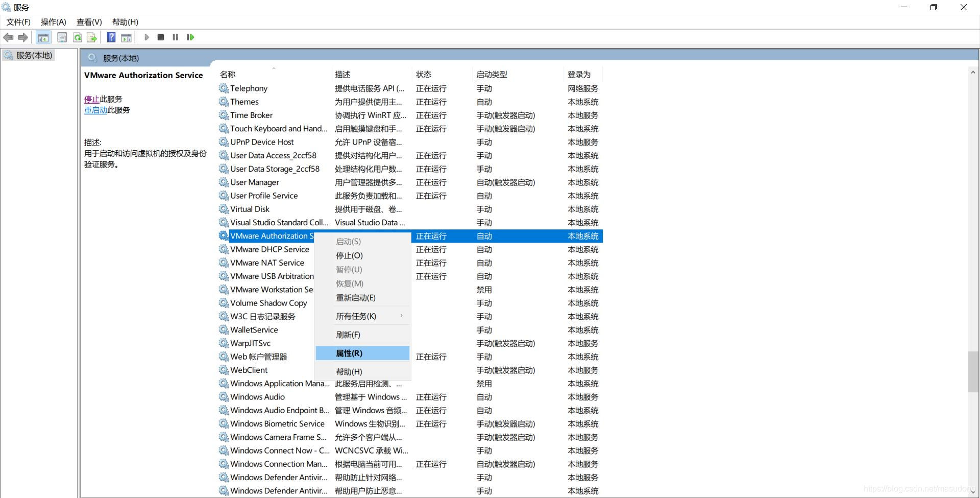This screenshot has width=980, height=498.
Task: Click the scrollbar up arrow
Action: coord(973,73)
